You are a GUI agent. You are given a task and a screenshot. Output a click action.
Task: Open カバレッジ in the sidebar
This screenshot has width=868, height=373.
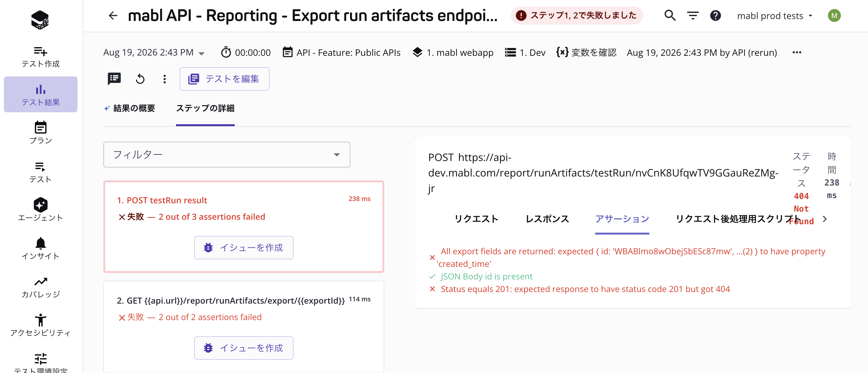pos(40,287)
